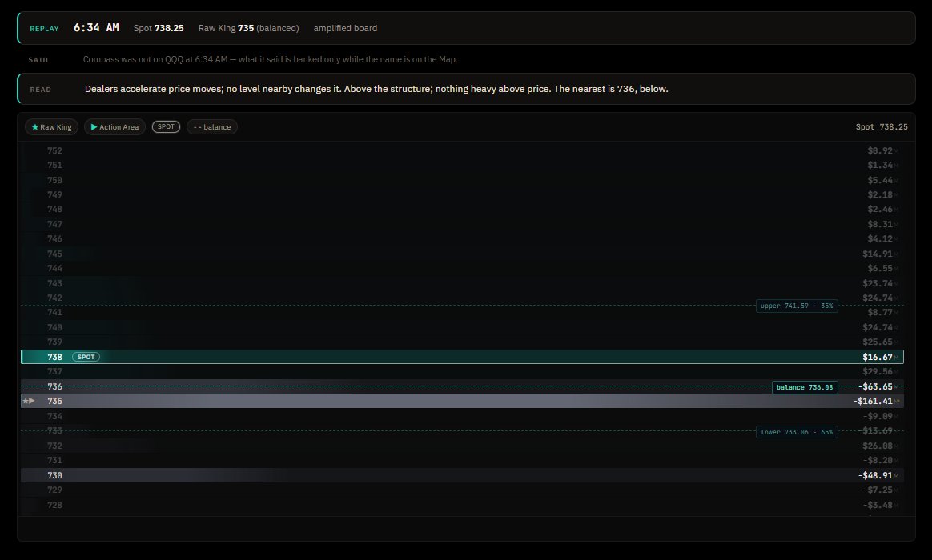Select the READ panel label
The image size is (932, 560).
40,90
